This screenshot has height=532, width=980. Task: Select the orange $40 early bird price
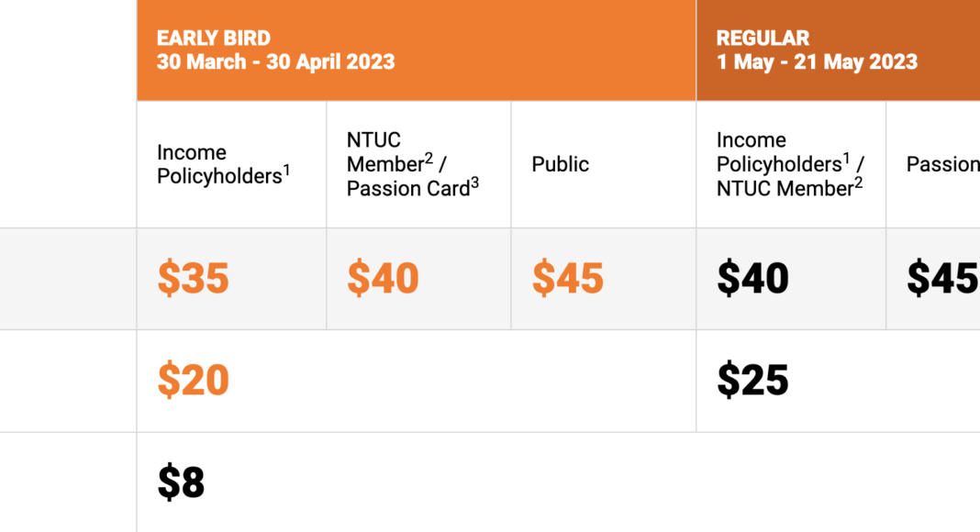coord(383,278)
